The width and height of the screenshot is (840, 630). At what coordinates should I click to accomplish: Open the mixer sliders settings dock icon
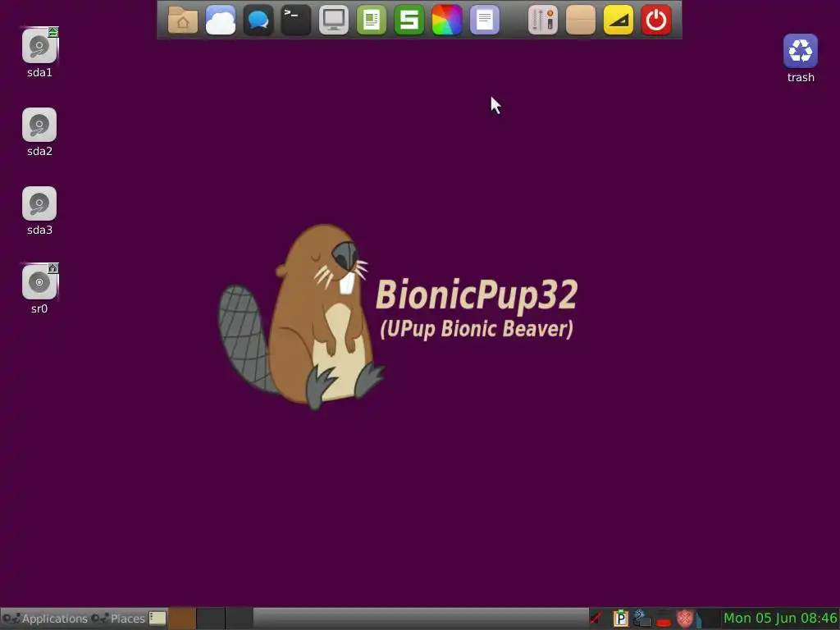tap(543, 21)
